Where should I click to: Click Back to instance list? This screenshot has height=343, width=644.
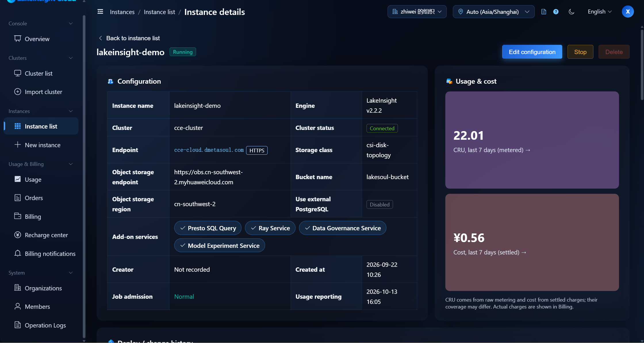pyautogui.click(x=129, y=38)
